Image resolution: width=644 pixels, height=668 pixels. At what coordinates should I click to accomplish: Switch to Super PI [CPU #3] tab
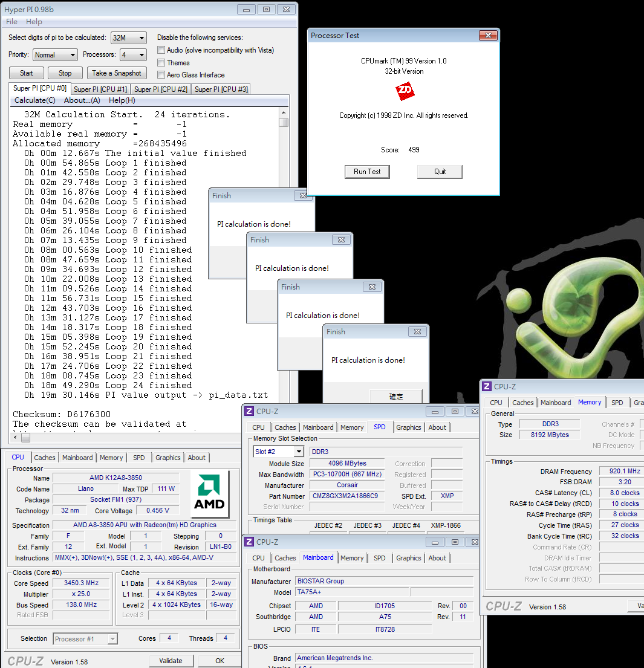221,89
